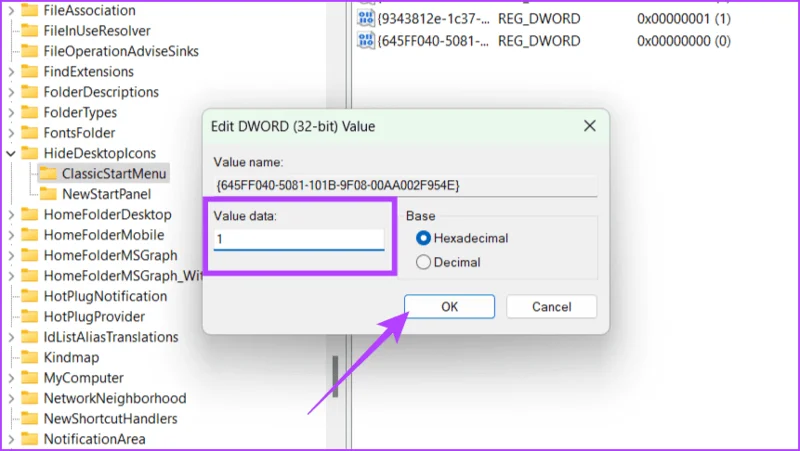Expand the NetworkNeighborhood key
800x451 pixels.
[11, 398]
